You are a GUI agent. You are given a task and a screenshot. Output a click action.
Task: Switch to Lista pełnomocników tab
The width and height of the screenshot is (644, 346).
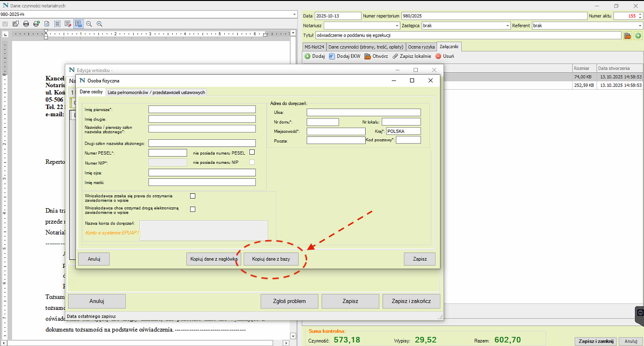[156, 93]
